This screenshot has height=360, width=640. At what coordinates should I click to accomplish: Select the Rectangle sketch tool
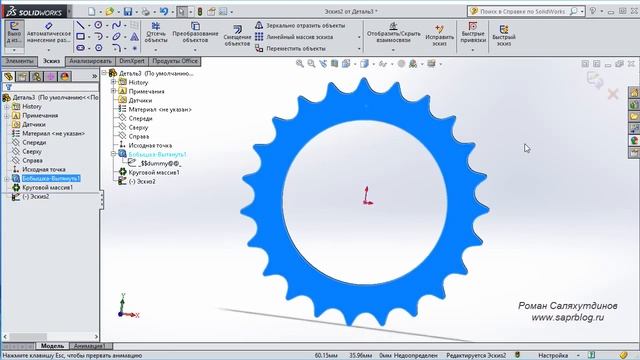[80, 37]
